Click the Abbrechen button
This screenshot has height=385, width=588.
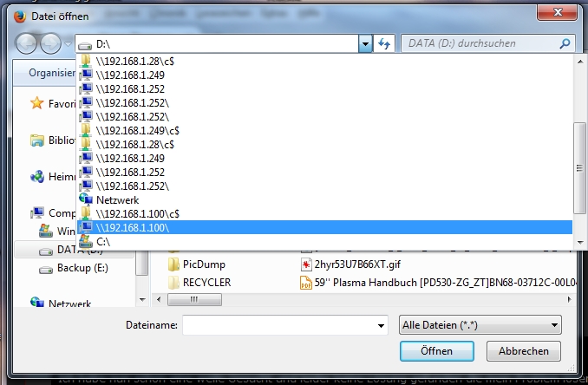point(524,351)
